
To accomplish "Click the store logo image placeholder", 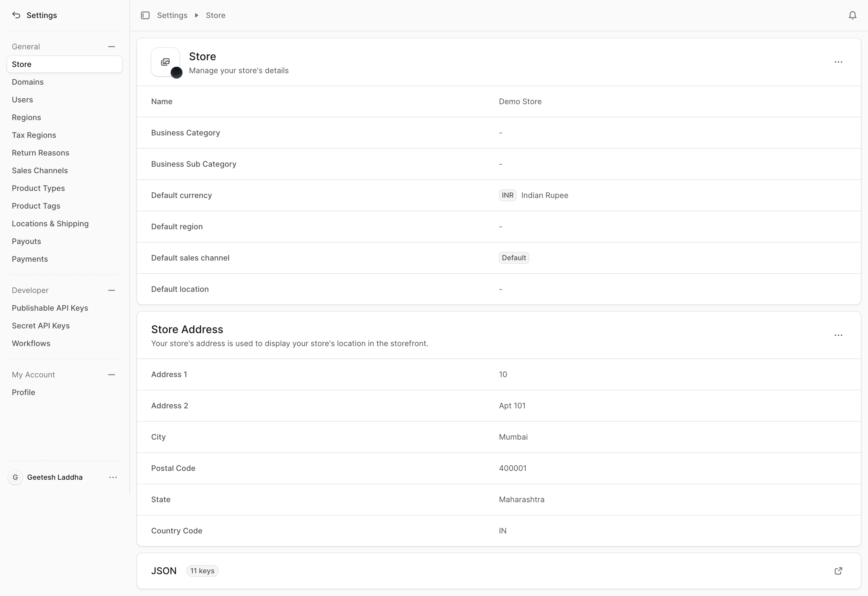I will coord(165,62).
